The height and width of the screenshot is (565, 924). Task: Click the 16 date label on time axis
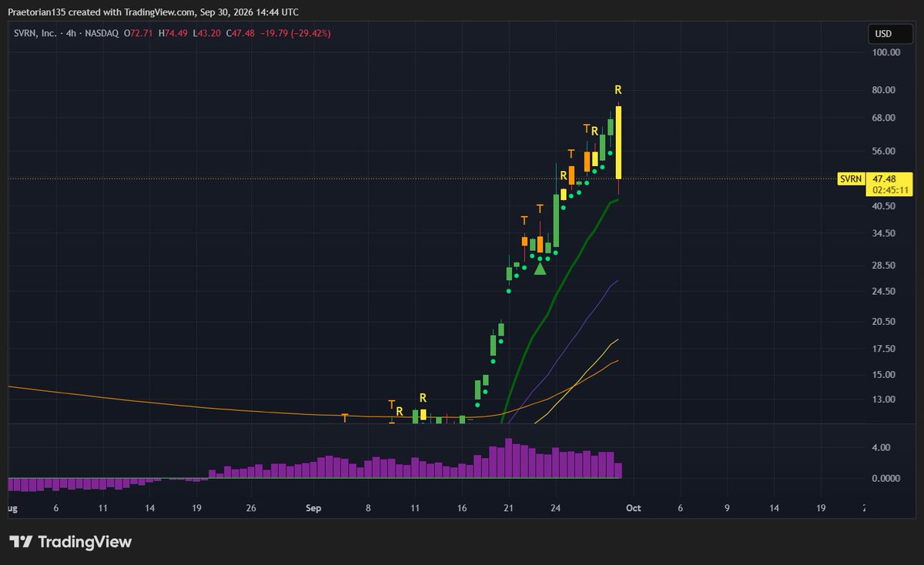point(461,509)
